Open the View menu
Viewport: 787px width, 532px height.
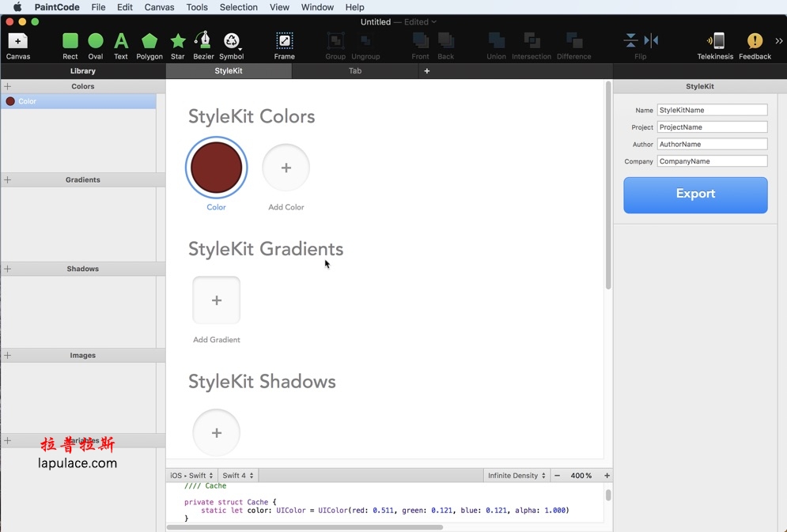(x=279, y=7)
